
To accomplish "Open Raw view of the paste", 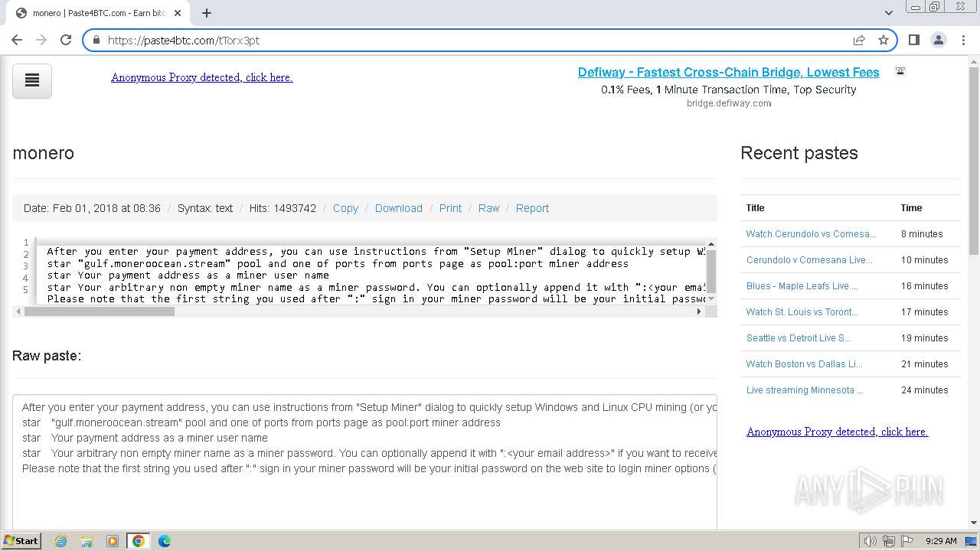I will click(488, 208).
